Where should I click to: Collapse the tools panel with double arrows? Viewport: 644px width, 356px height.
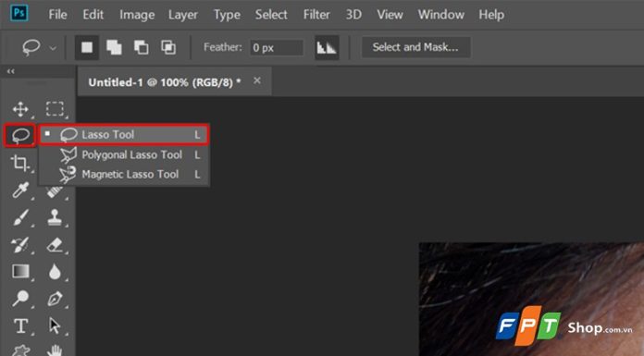[11, 71]
